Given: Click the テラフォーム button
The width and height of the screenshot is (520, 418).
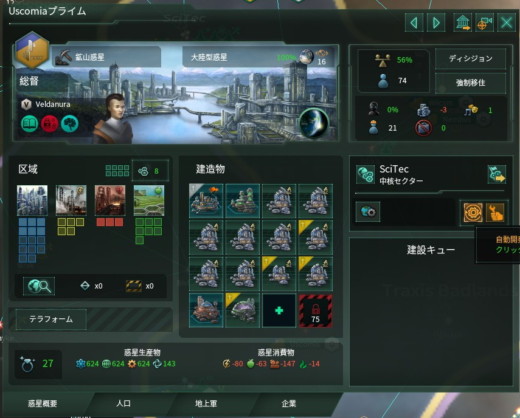Looking at the screenshot, I should coord(51,319).
